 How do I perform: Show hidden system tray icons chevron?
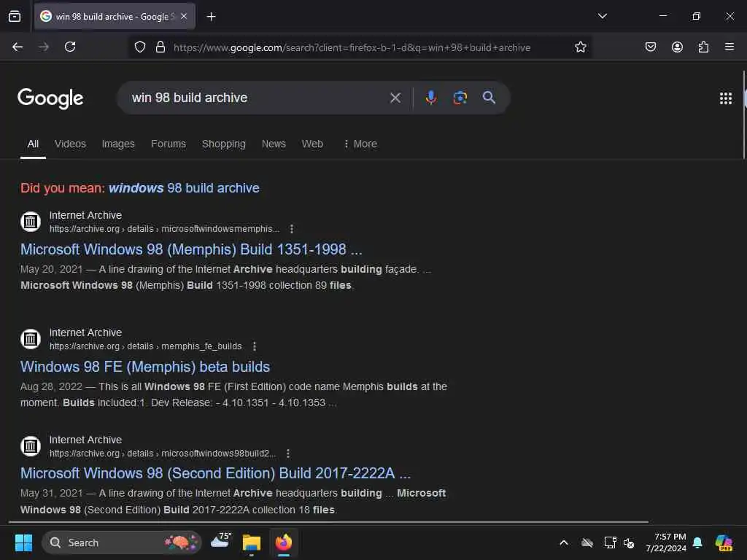pyautogui.click(x=564, y=542)
